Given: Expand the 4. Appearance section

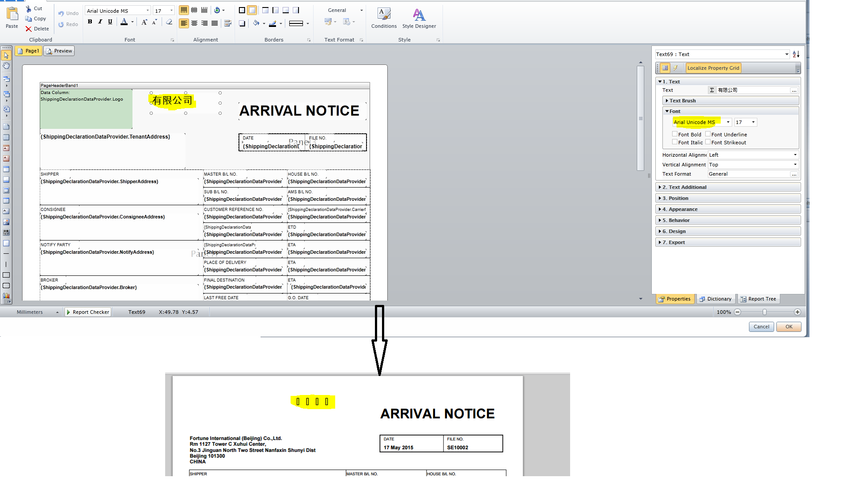Looking at the screenshot, I should [x=728, y=209].
